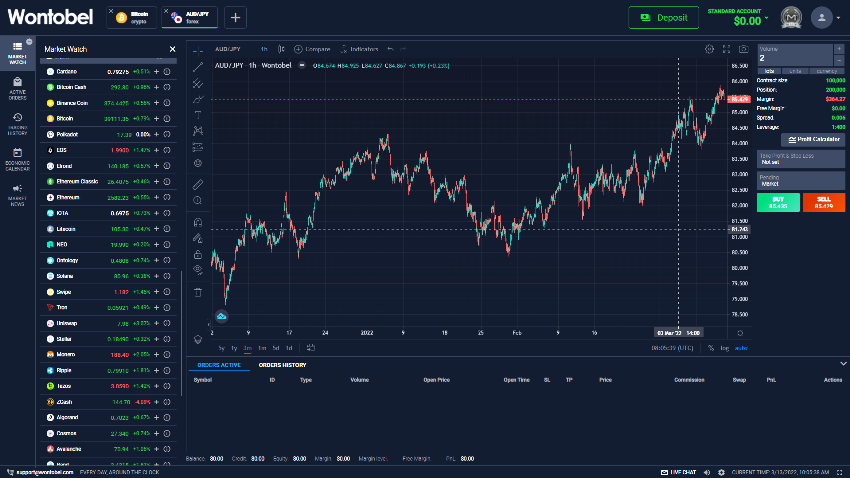Viewport: 850px width, 478px height.
Task: Add Ethereum to chart with plus icon
Action: [x=156, y=197]
